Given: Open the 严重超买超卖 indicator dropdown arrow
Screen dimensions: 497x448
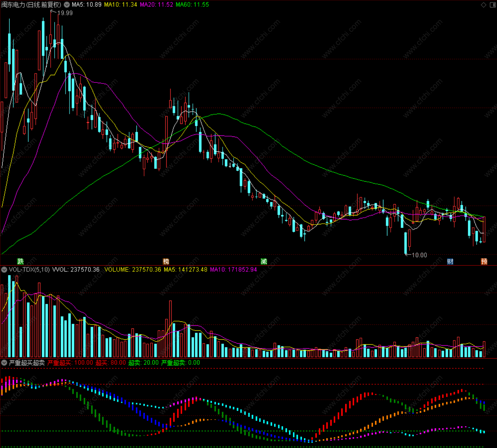Looking at the screenshot, I should point(4,363).
